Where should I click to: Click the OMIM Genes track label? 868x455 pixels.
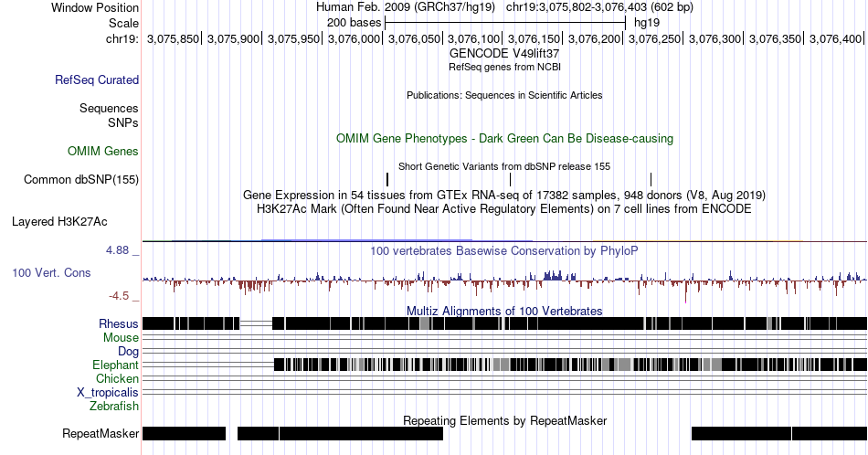(x=103, y=151)
